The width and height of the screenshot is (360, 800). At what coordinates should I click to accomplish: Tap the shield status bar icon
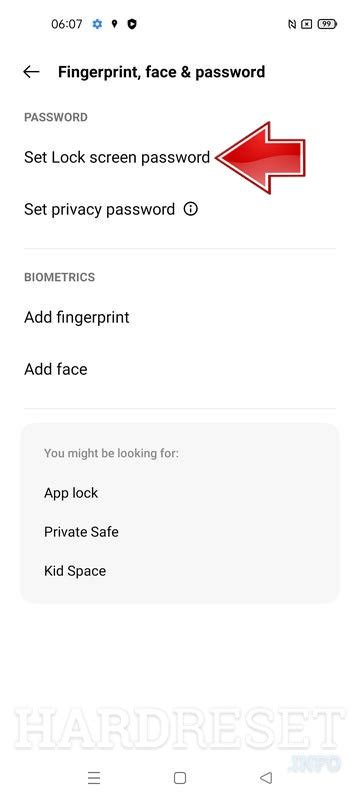coord(132,24)
